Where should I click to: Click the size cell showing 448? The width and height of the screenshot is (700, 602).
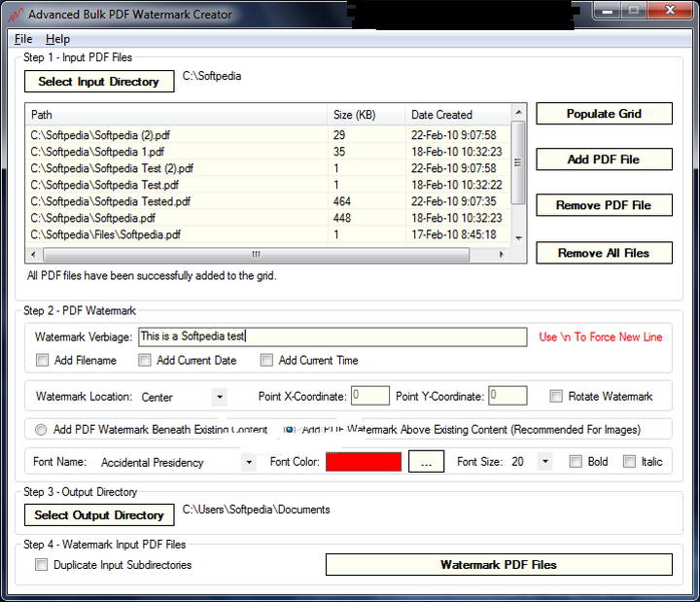[342, 218]
